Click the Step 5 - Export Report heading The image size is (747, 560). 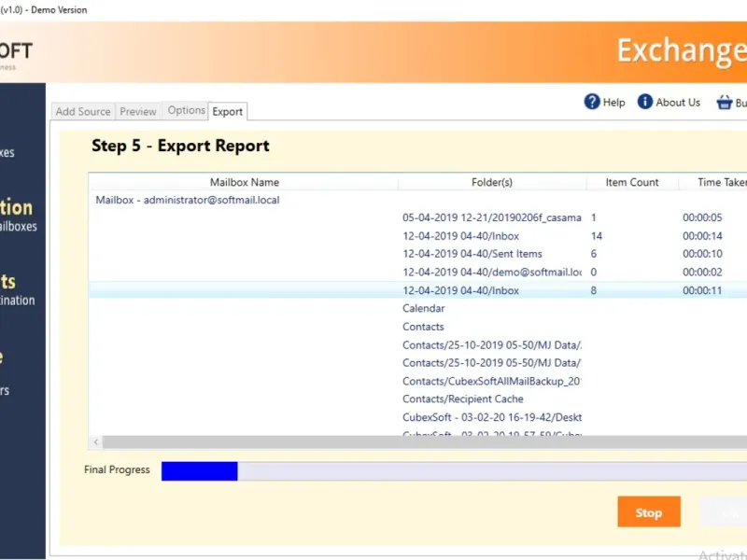tap(180, 146)
